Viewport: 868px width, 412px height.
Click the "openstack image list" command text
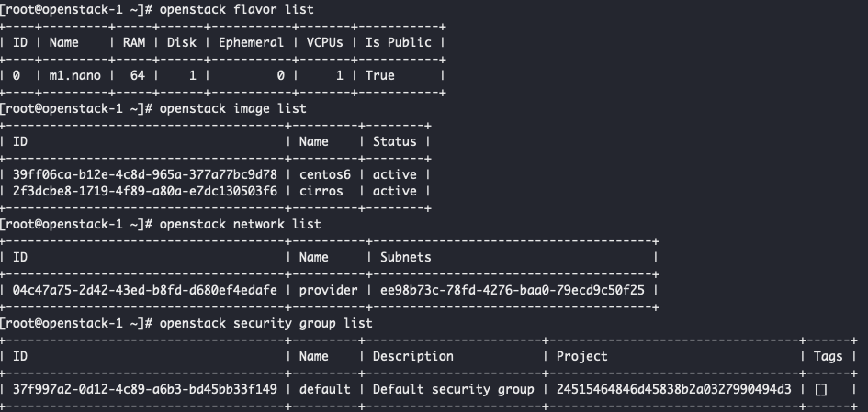tap(232, 108)
